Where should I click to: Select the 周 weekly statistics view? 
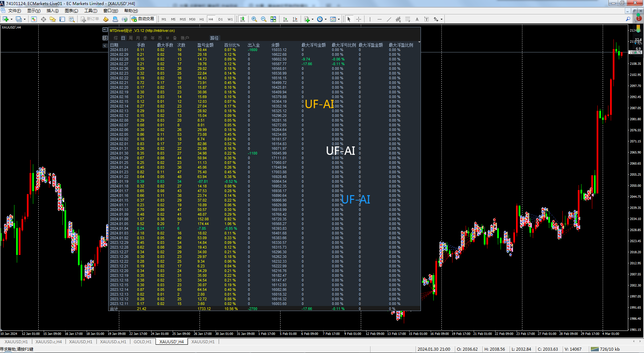131,38
